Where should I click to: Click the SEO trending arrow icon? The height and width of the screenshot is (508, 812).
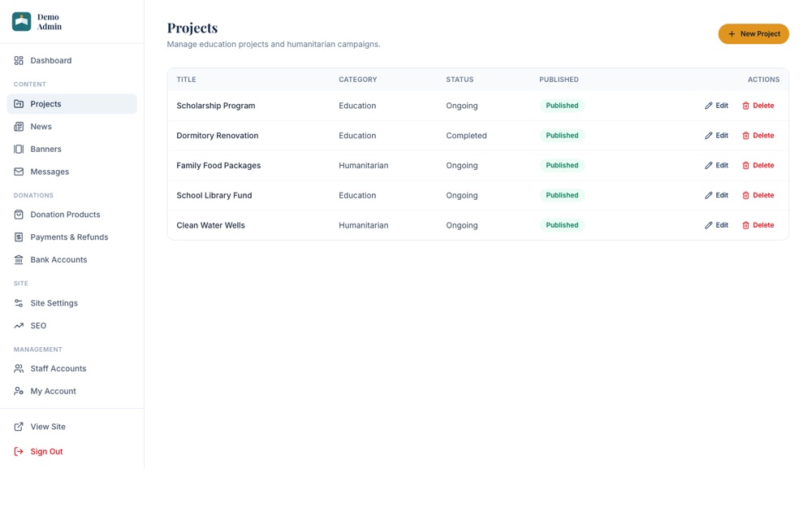[19, 326]
